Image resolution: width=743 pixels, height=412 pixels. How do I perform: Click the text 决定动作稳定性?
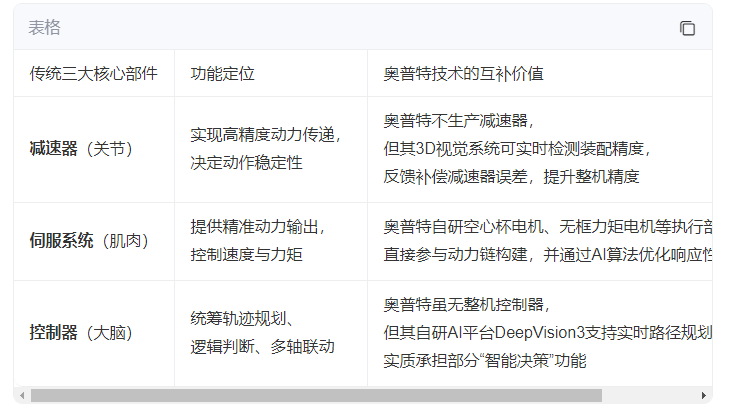click(246, 163)
